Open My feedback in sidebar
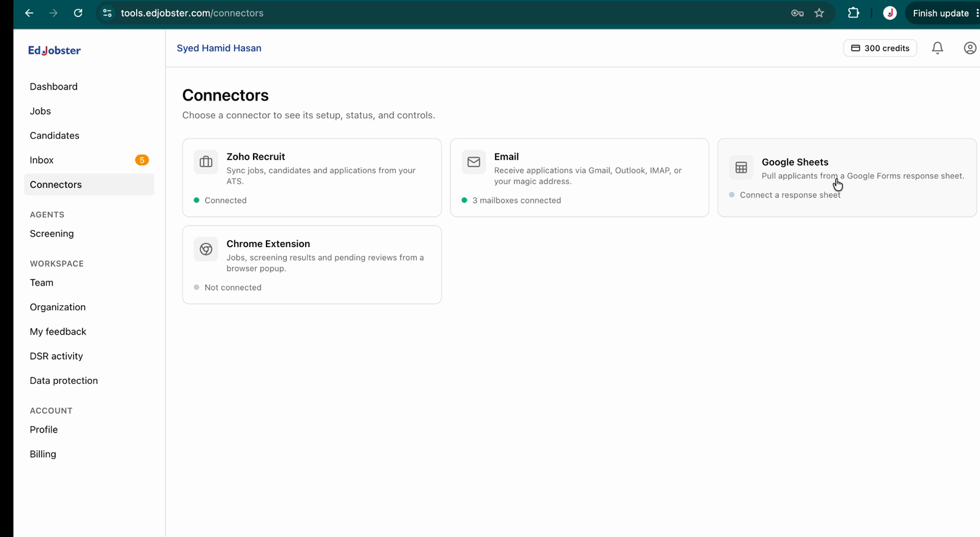This screenshot has width=980, height=537. 89,332
